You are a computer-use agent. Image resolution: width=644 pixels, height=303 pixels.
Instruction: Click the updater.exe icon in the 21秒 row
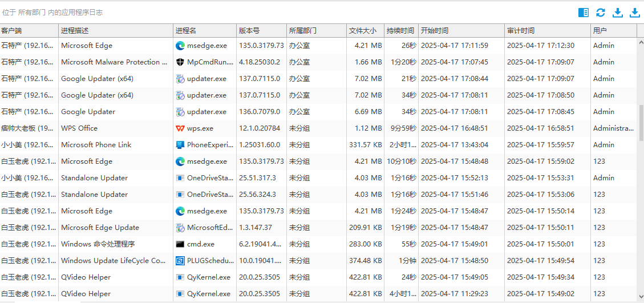pyautogui.click(x=180, y=79)
